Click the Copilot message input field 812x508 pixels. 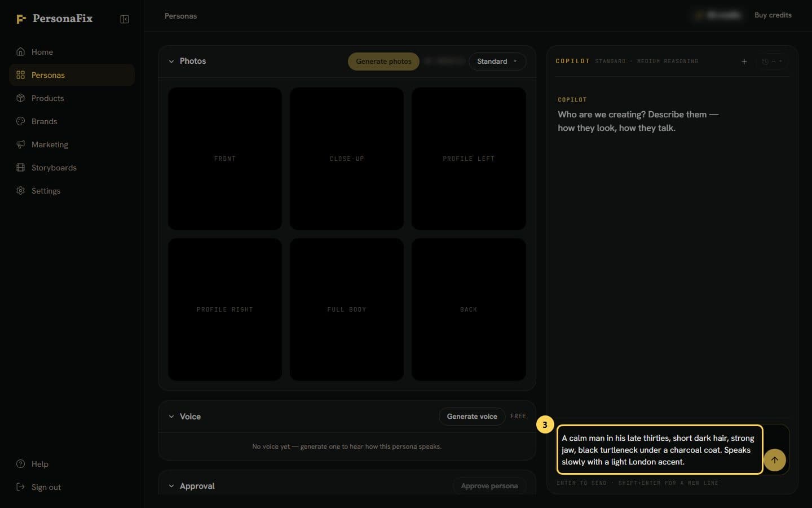pos(659,450)
